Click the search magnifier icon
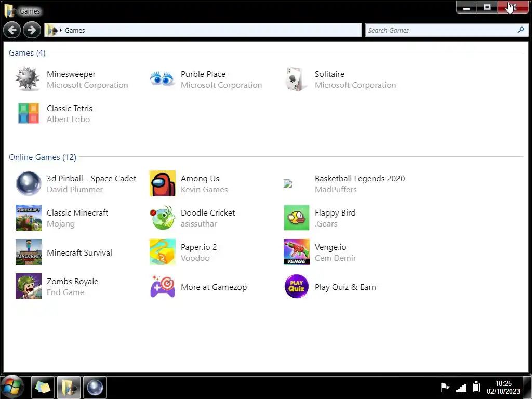The width and height of the screenshot is (532, 399). pyautogui.click(x=521, y=30)
